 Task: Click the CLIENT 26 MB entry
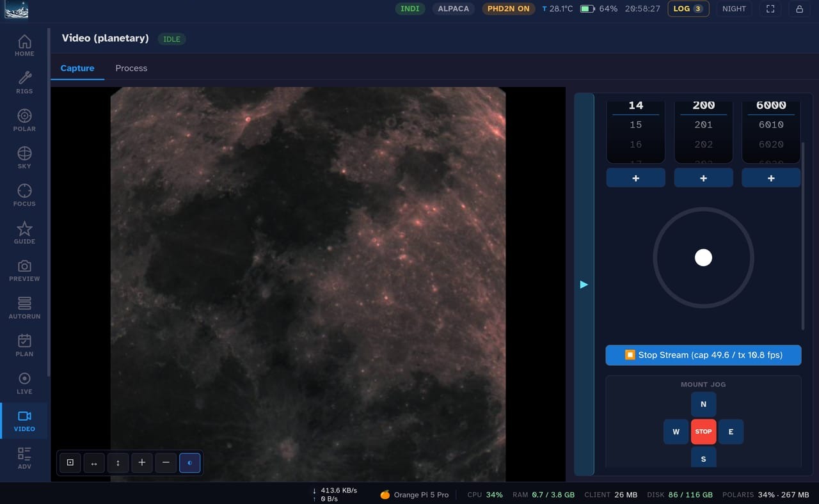point(611,494)
